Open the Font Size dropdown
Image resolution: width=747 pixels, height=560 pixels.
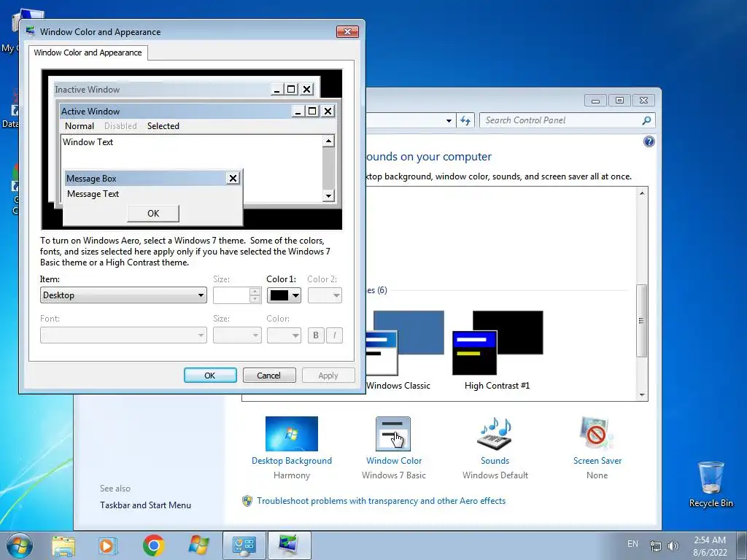click(x=237, y=335)
